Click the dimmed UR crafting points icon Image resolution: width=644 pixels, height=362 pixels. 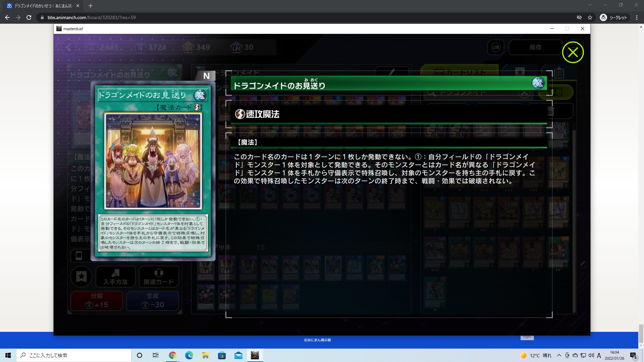[x=236, y=47]
